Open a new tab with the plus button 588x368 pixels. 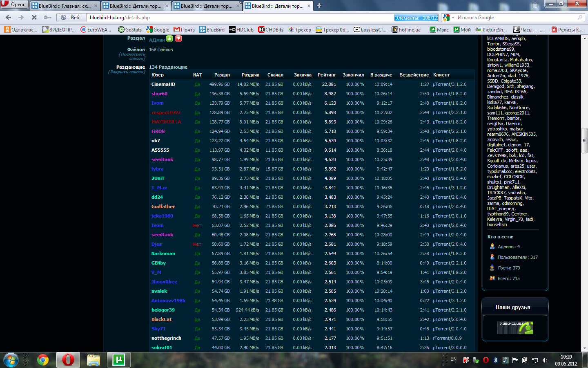coord(319,6)
